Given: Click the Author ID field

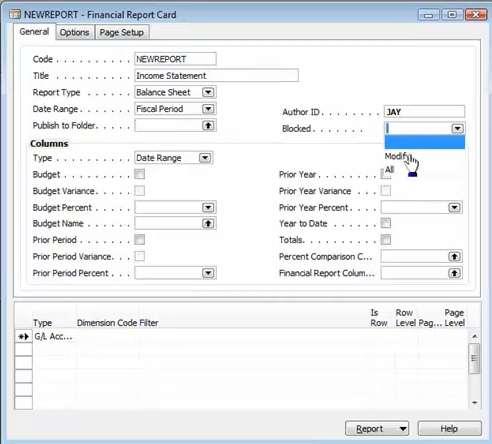Looking at the screenshot, I should point(424,112).
